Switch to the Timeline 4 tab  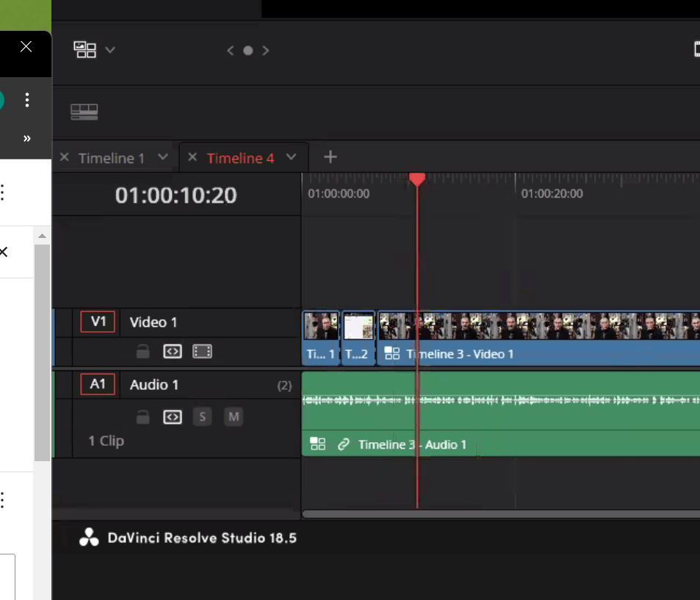coord(240,158)
